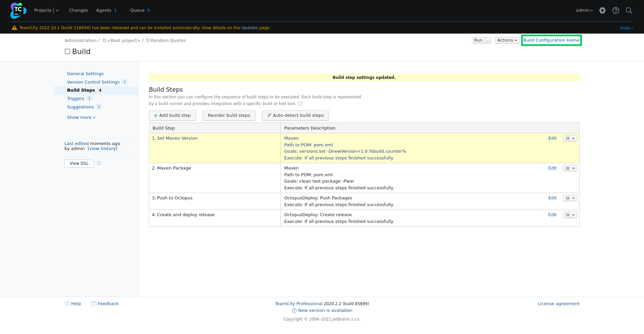Viewport: 644px width, 334px height.
Task: Click the Run button
Action: [478, 40]
